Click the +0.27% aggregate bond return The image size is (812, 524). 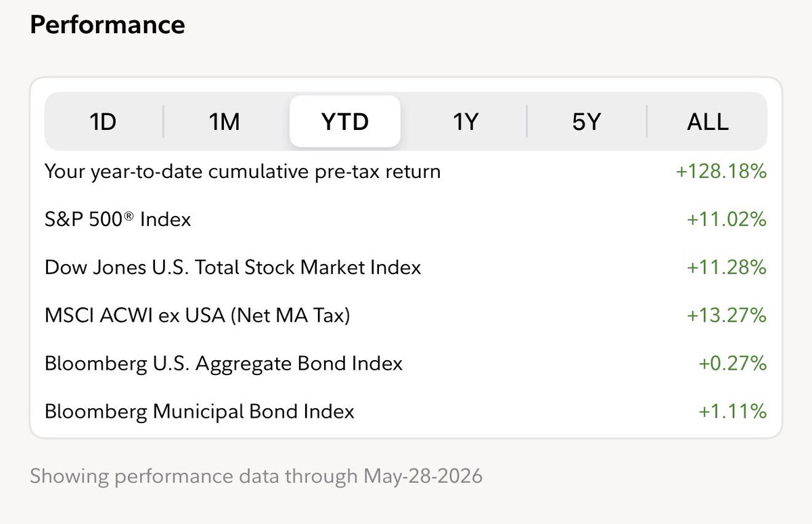click(733, 364)
